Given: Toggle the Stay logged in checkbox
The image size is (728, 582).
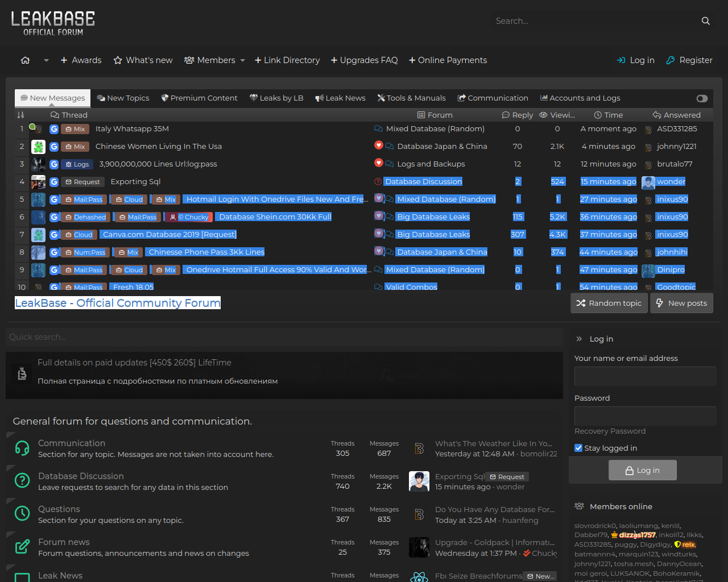Looking at the screenshot, I should (x=578, y=448).
